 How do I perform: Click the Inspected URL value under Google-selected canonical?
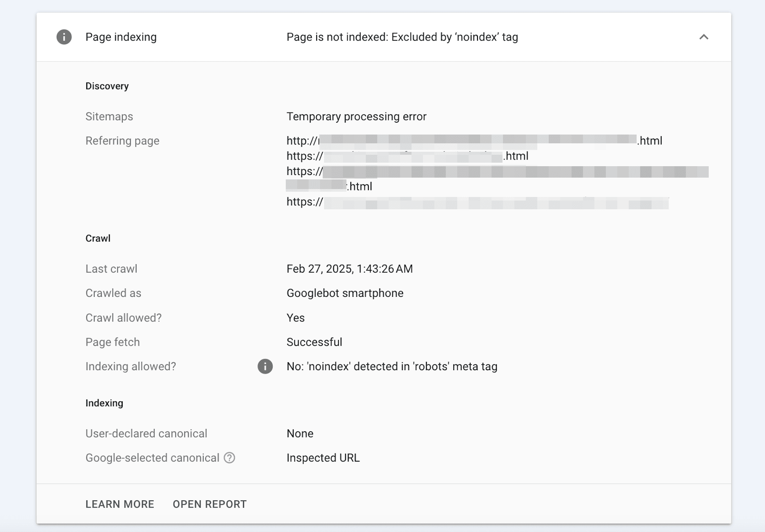pyautogui.click(x=323, y=458)
